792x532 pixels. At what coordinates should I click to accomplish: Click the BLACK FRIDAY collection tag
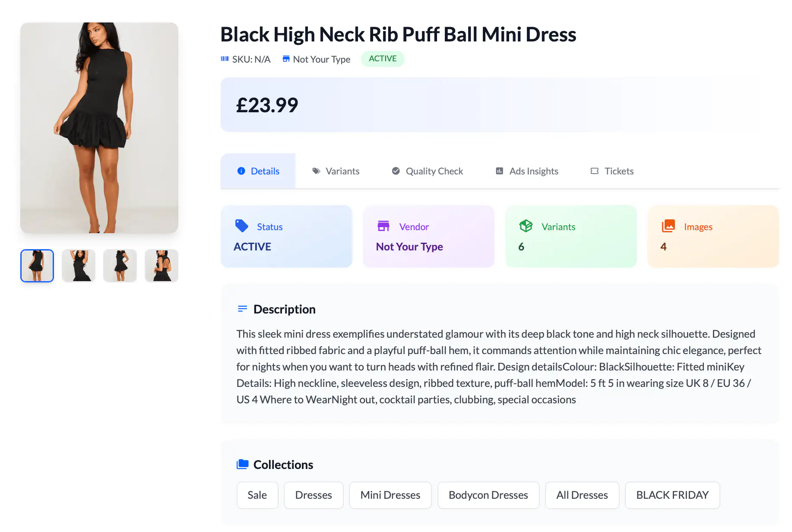(672, 495)
